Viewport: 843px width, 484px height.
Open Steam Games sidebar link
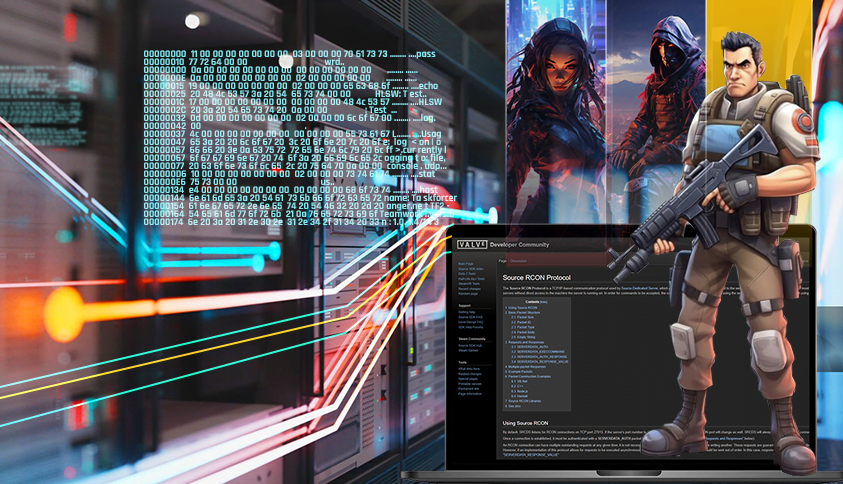(468, 351)
